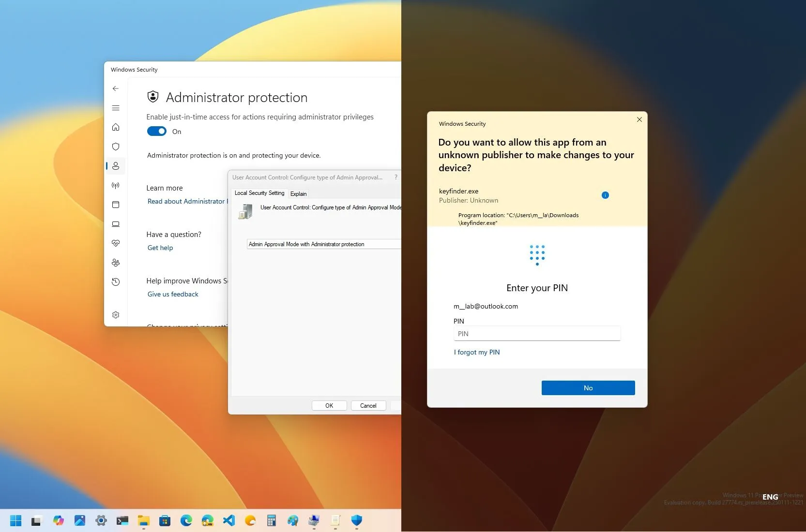Image resolution: width=806 pixels, height=532 pixels.
Task: Click OK in the UAC policy dialog
Action: click(x=329, y=406)
